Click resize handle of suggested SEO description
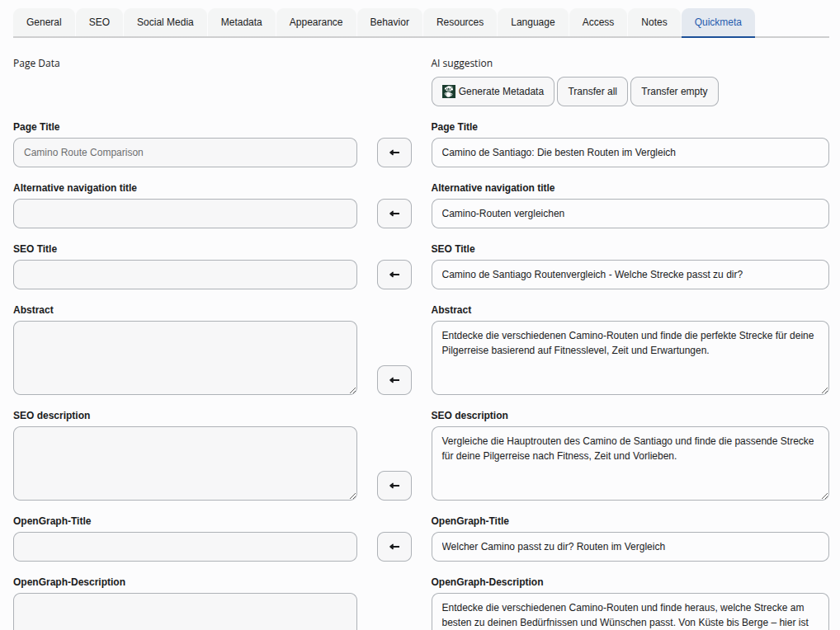This screenshot has width=840, height=630. 825,496
